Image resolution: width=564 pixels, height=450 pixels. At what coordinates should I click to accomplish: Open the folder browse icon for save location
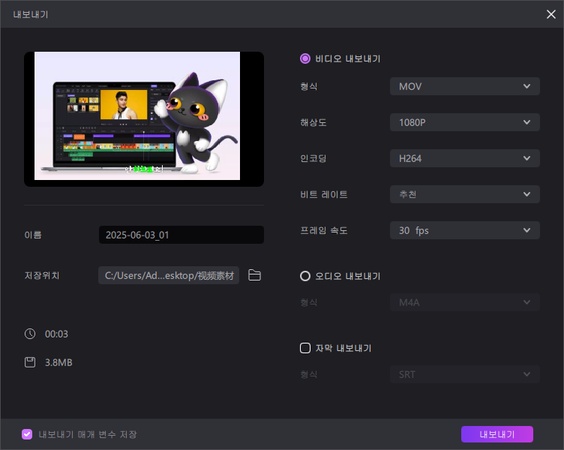click(255, 275)
